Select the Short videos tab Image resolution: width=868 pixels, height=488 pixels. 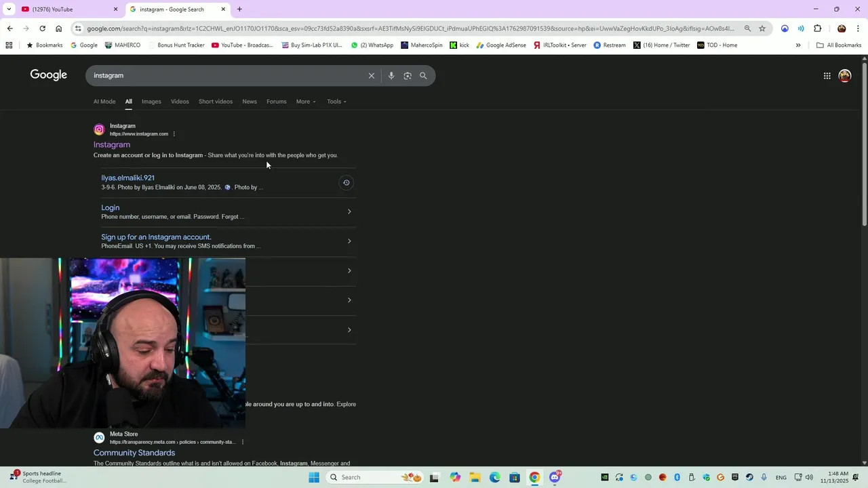(216, 102)
